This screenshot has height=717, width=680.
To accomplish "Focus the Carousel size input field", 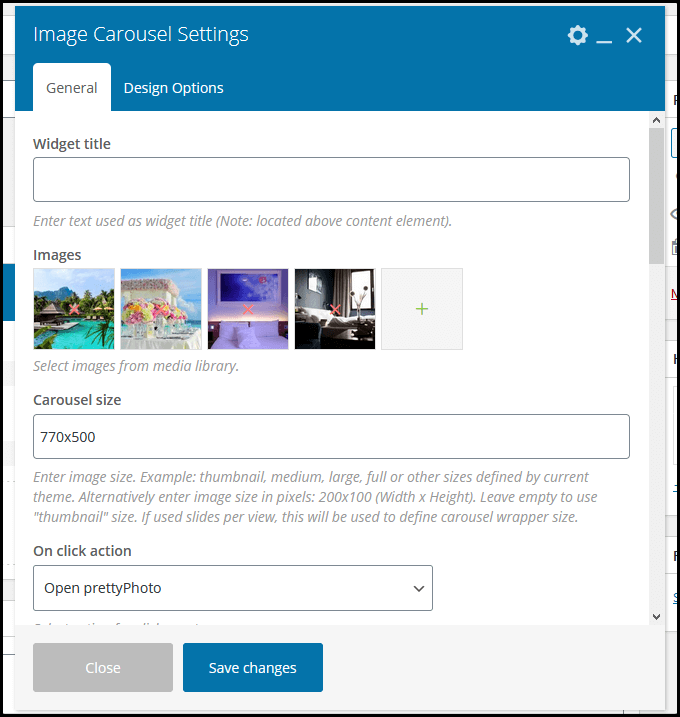I will 331,437.
